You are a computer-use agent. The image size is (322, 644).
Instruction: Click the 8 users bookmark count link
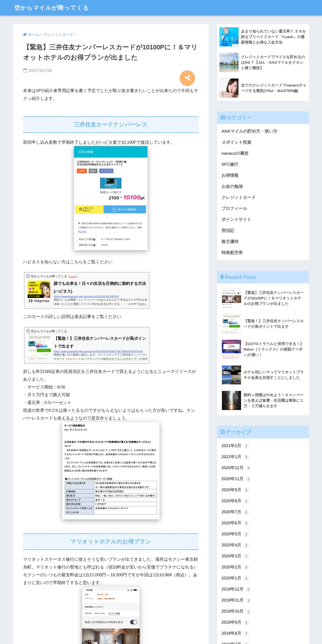pos(73,277)
